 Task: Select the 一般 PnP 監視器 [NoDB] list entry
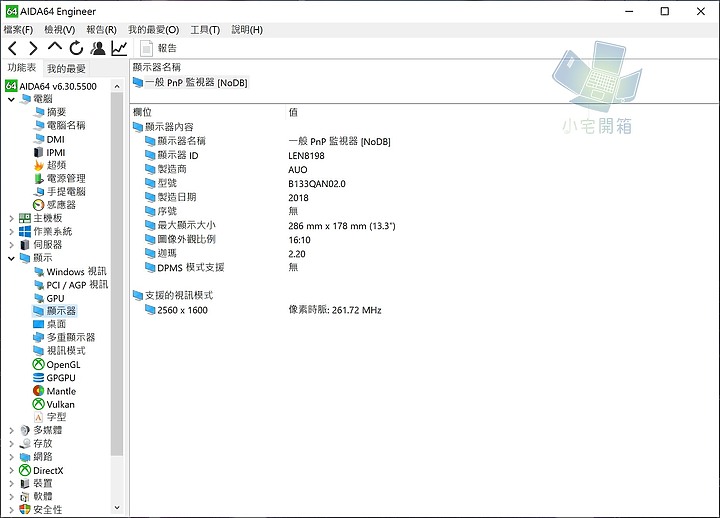click(191, 83)
